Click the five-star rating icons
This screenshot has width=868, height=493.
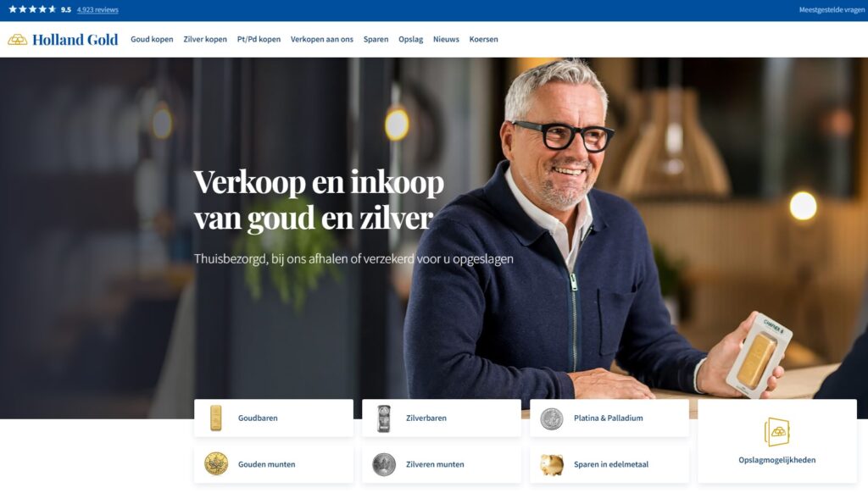[33, 9]
